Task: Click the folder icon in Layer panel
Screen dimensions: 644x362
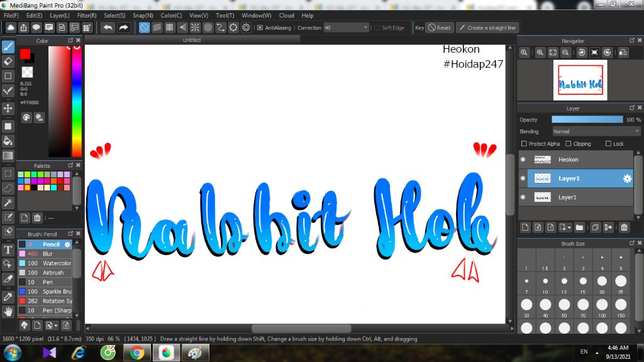Action: 579,228
